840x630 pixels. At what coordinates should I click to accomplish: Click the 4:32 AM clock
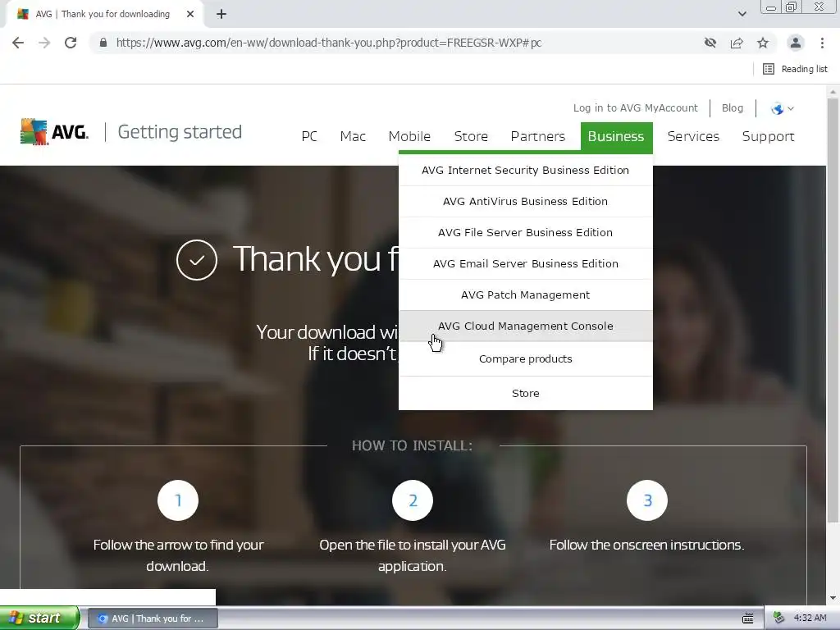[810, 619]
